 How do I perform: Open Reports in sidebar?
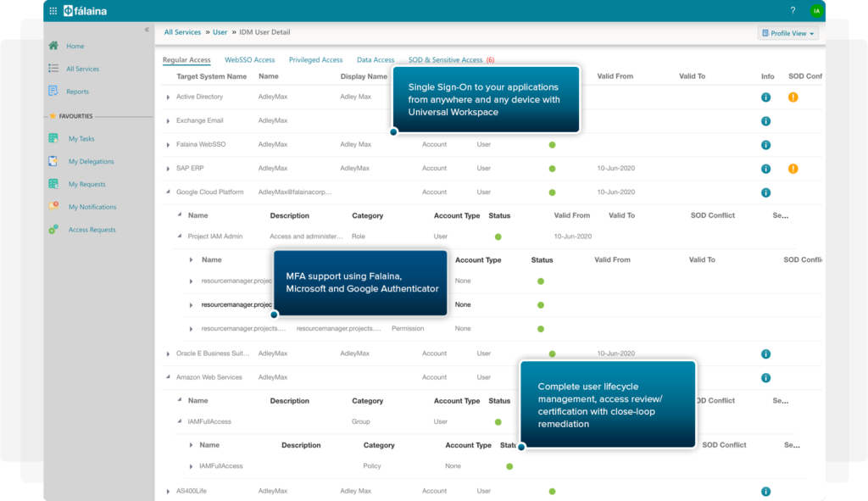(x=77, y=92)
